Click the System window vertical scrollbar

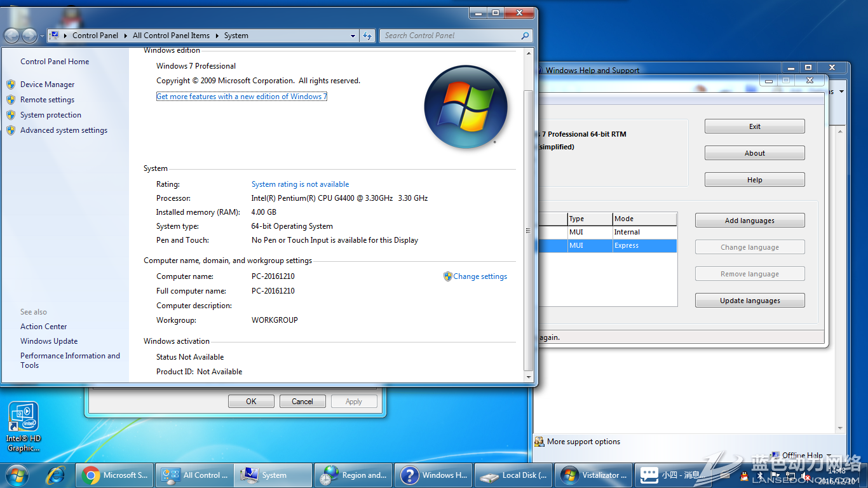(529, 229)
